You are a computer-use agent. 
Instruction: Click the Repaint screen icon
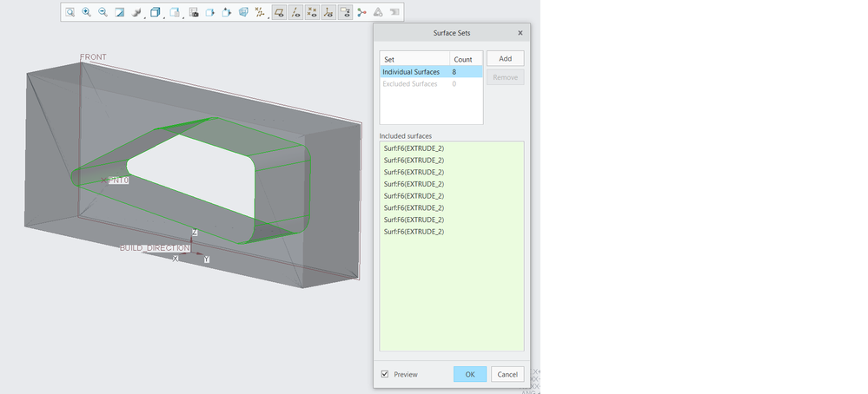(120, 12)
